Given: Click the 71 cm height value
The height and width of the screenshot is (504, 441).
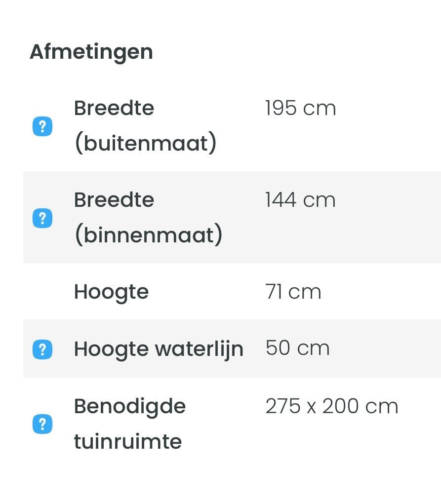Looking at the screenshot, I should (293, 292).
